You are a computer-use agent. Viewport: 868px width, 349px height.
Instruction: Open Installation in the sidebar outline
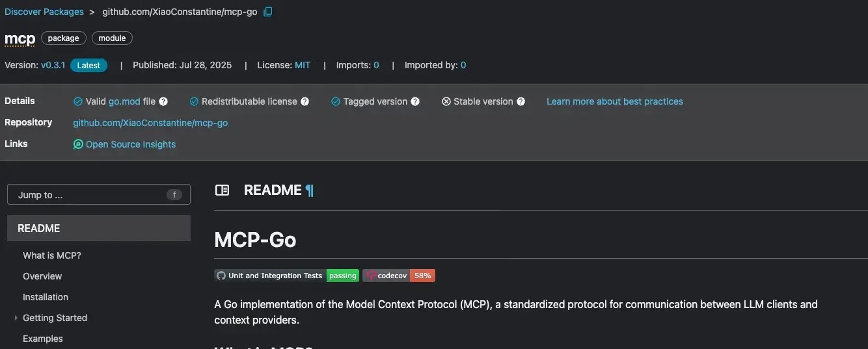click(x=46, y=297)
